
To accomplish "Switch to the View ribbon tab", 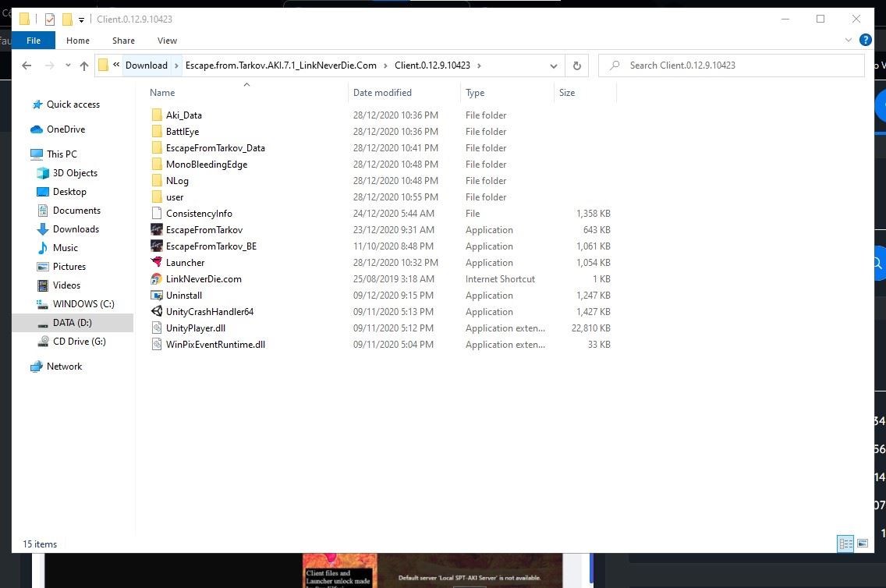I will pyautogui.click(x=167, y=41).
